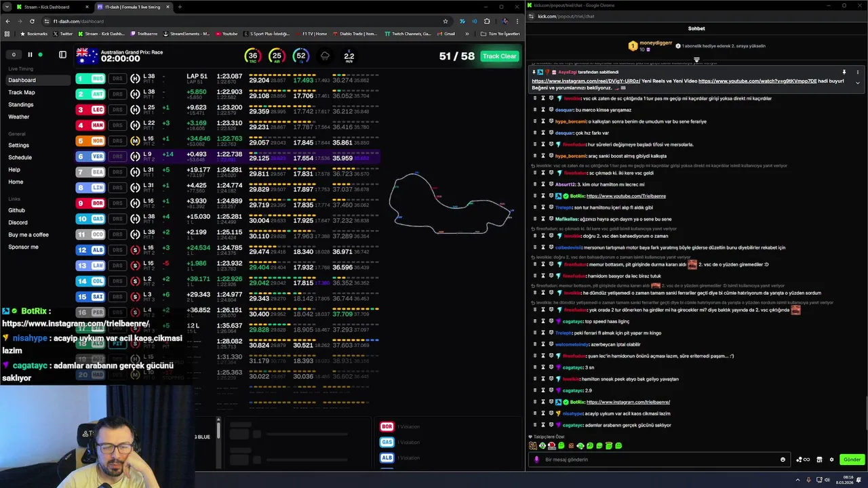This screenshot has height=488, width=868.
Task: Pause the live timing playback
Action: [x=30, y=55]
